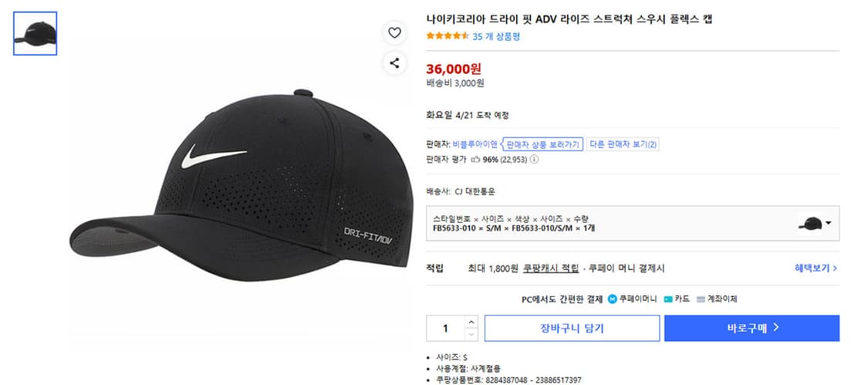This screenshot has width=868, height=385.
Task: Open 다른 판매자 보기(2) seller list
Action: [x=623, y=144]
